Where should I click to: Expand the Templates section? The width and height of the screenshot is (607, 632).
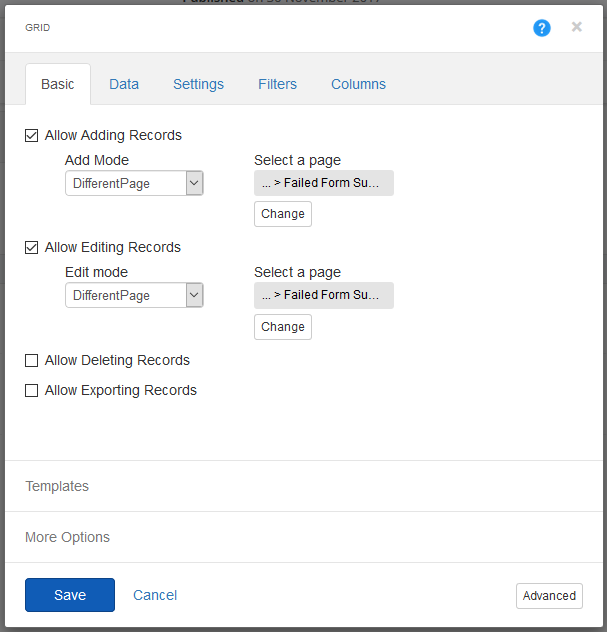pos(57,486)
